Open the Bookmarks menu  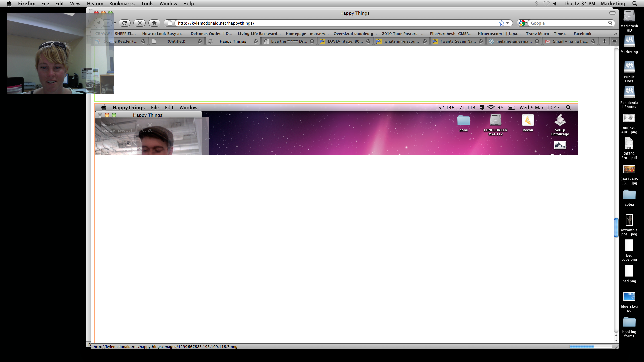coord(122,4)
